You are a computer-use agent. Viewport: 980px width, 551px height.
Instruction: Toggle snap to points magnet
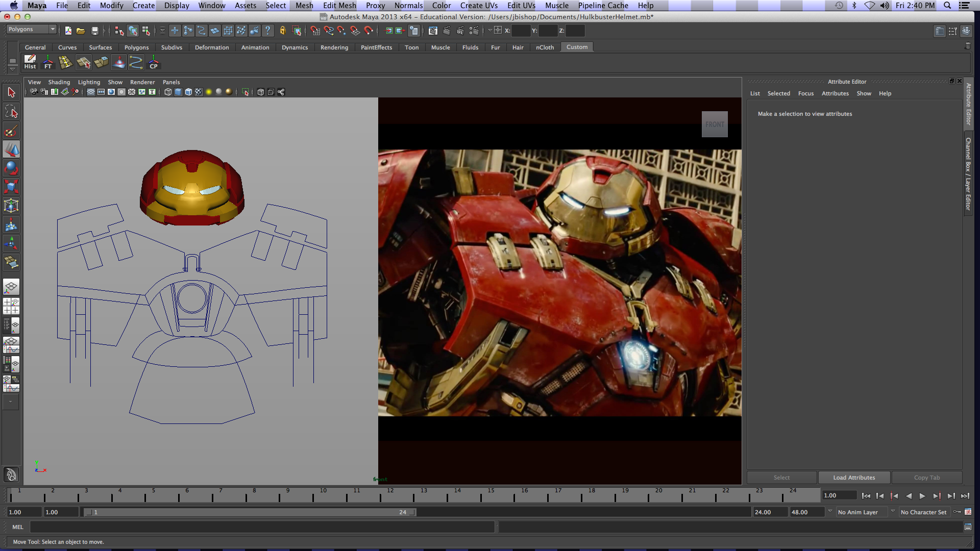coord(341,31)
